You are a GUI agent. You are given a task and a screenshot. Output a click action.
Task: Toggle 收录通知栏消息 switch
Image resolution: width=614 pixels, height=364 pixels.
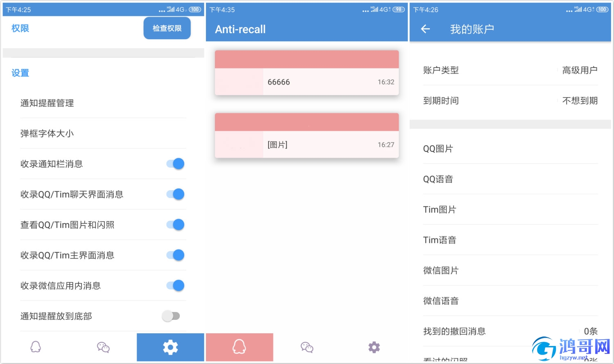[175, 164]
